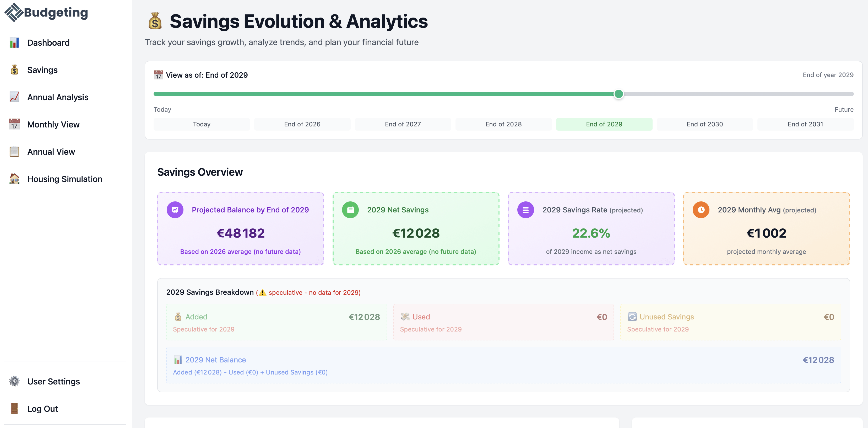
Task: Click the purple badge icon on Projected Balance card
Action: (x=175, y=210)
